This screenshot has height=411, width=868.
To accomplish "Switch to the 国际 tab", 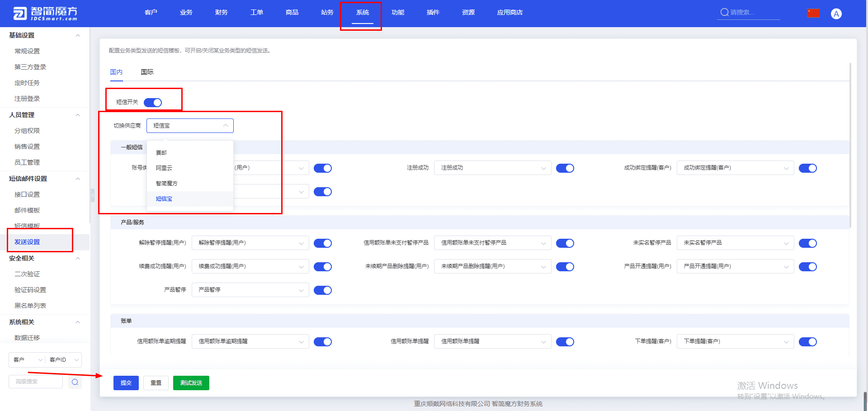I will coord(147,72).
